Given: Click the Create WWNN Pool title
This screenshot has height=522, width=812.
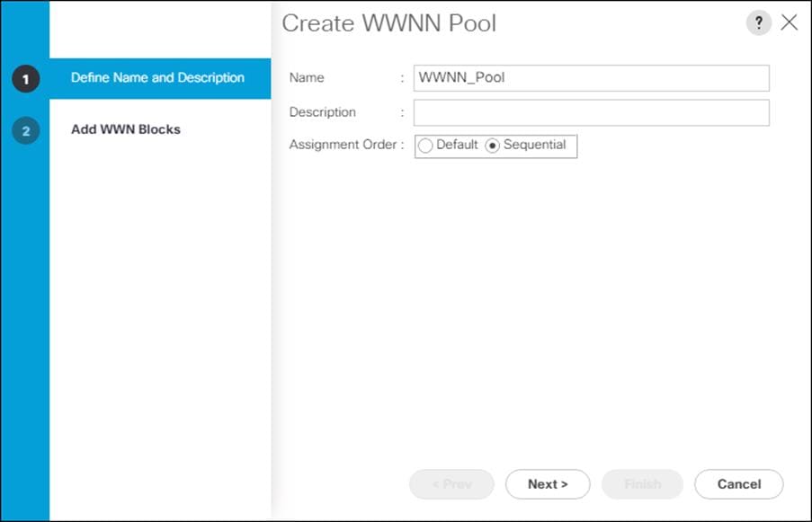Looking at the screenshot, I should (x=388, y=23).
